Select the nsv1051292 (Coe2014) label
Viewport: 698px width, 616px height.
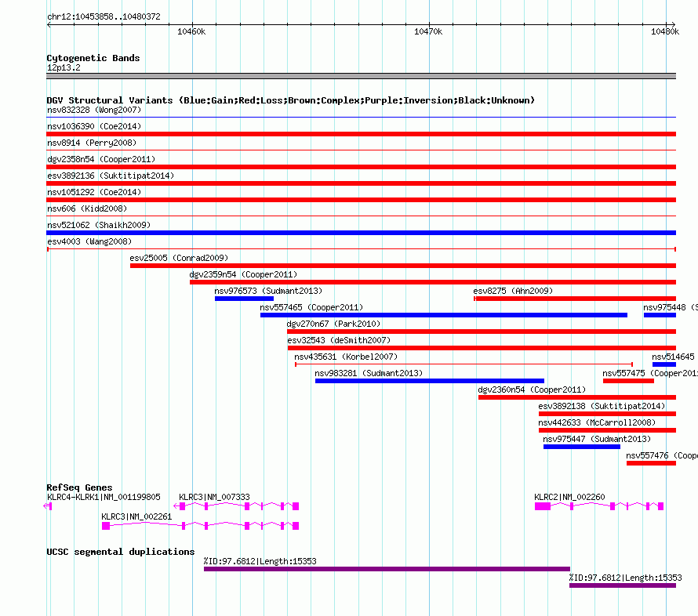pos(94,192)
